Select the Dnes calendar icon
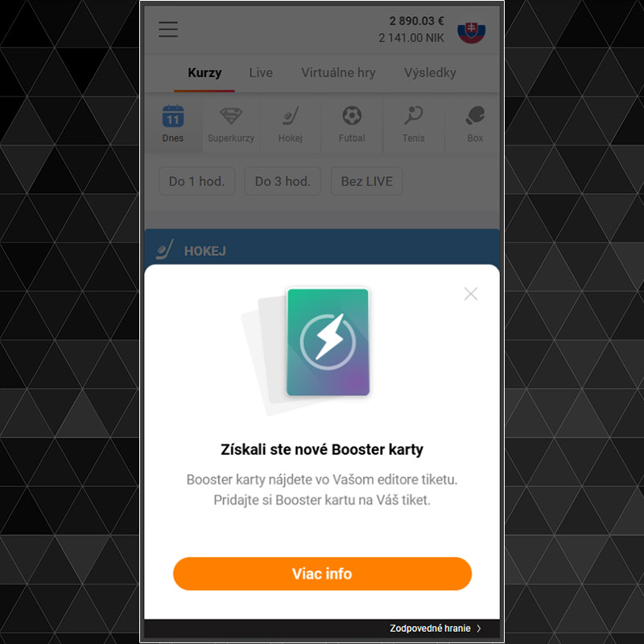644x644 pixels. [x=173, y=116]
